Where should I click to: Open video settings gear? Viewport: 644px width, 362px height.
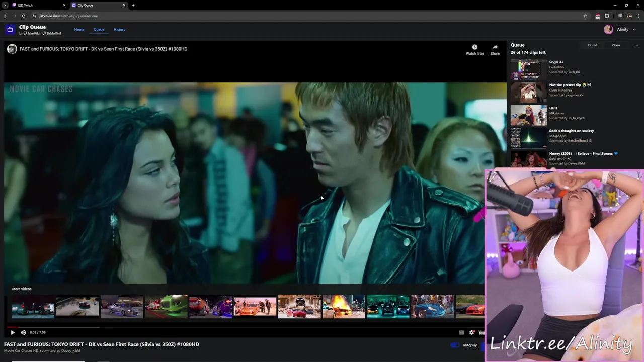click(472, 332)
